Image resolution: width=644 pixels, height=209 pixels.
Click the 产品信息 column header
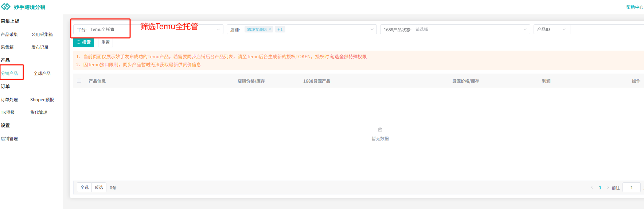pos(97,81)
